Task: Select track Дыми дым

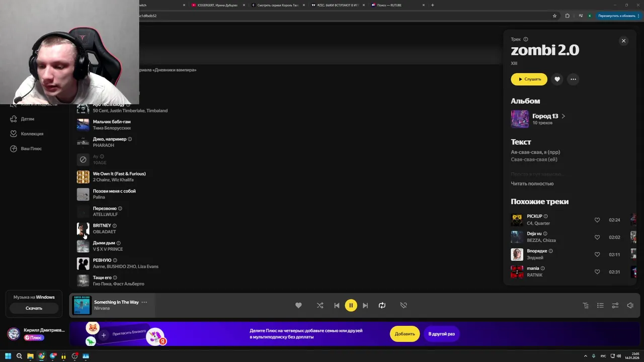Action: 104,243
